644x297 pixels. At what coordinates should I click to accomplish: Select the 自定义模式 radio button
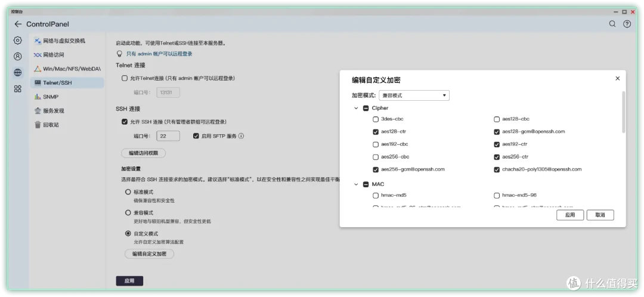[x=128, y=233]
